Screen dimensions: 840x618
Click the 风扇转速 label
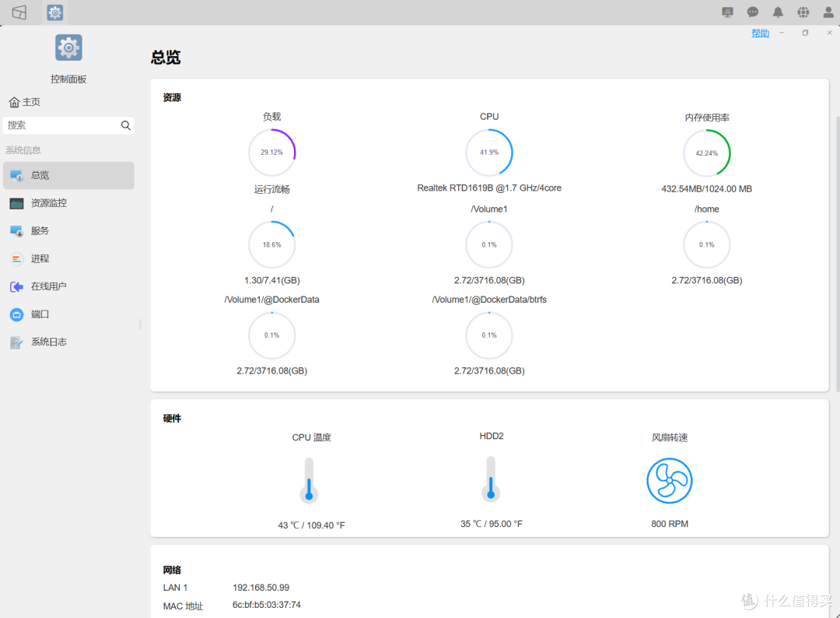click(x=670, y=437)
